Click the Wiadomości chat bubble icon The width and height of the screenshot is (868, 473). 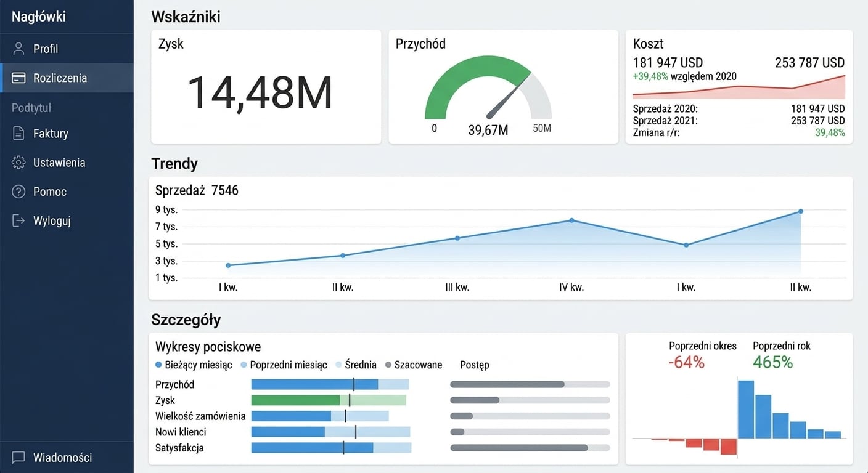(18, 458)
